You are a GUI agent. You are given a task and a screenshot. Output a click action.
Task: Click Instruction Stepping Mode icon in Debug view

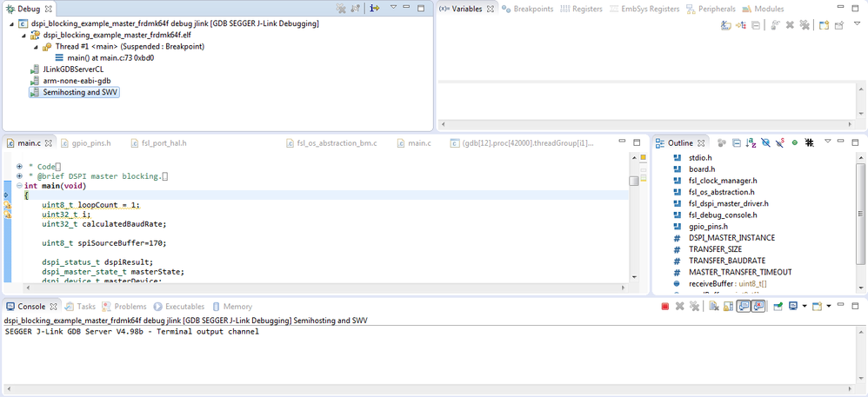pyautogui.click(x=375, y=9)
